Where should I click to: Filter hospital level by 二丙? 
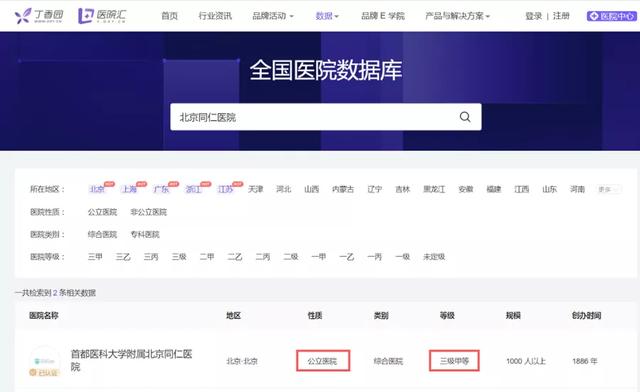point(263,257)
